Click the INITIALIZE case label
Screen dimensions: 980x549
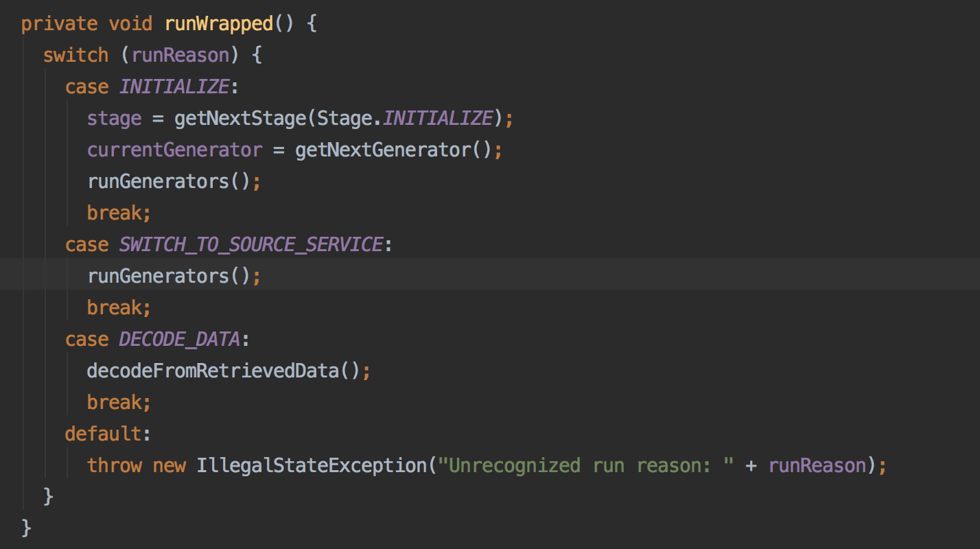[x=174, y=86]
